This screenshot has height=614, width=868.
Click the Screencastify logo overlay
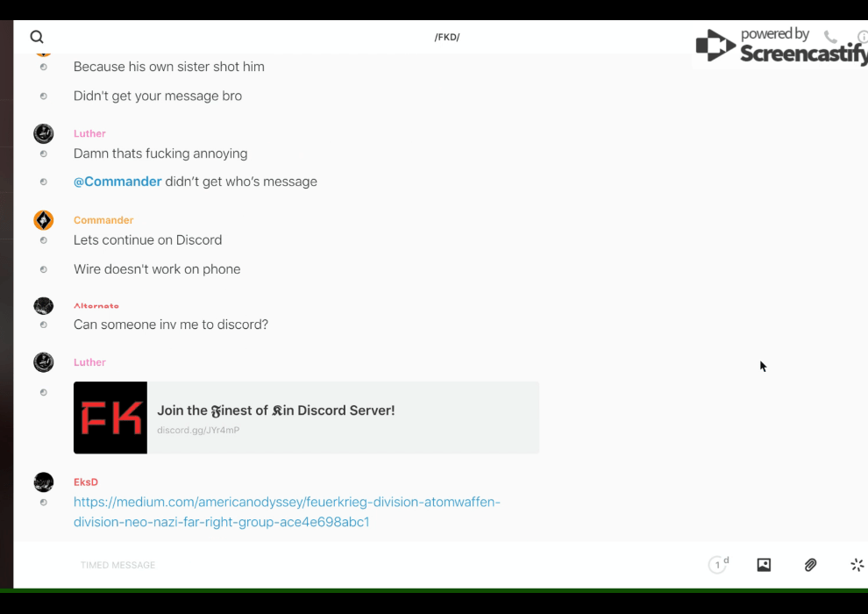[780, 46]
